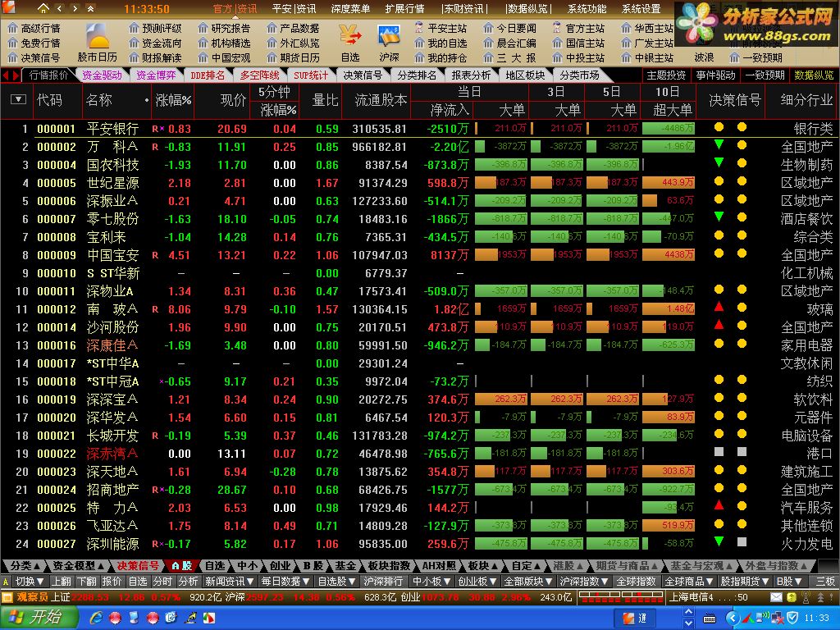The height and width of the screenshot is (630, 840).
Task: Open the column selector dropdown box
Action: (x=18, y=99)
